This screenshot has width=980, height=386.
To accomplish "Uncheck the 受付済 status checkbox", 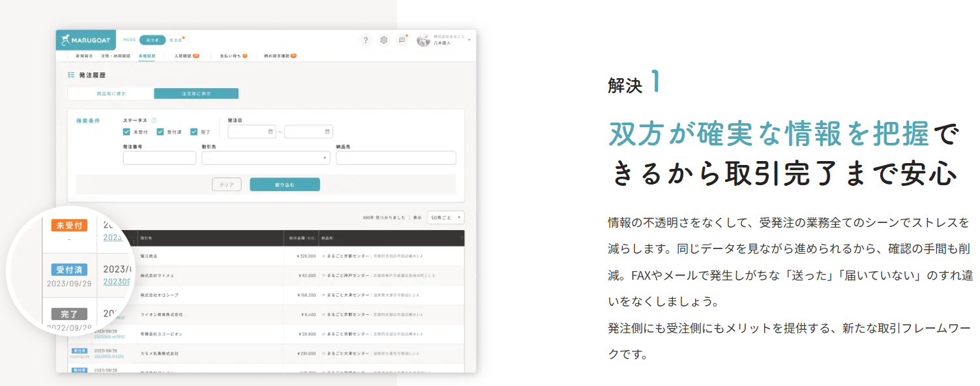I will point(160,132).
